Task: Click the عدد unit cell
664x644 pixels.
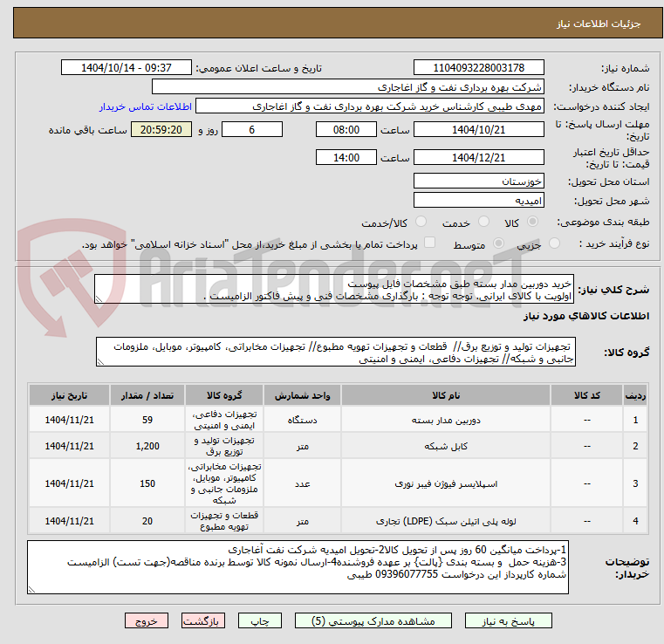Action: 302,483
